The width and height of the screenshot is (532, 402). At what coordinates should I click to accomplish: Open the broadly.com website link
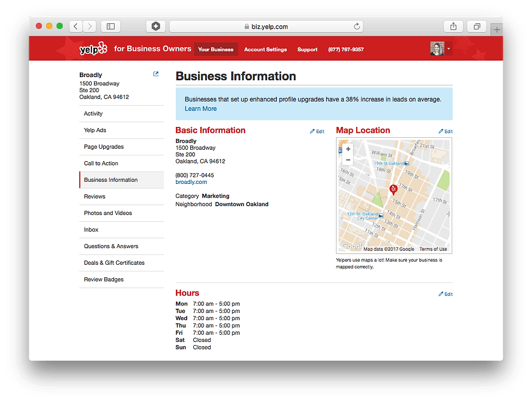pyautogui.click(x=191, y=182)
